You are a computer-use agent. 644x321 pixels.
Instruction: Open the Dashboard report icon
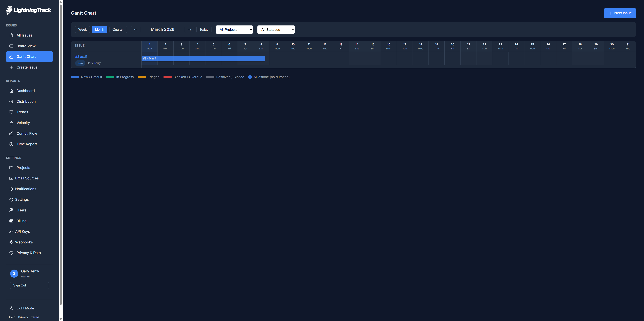coord(12,91)
